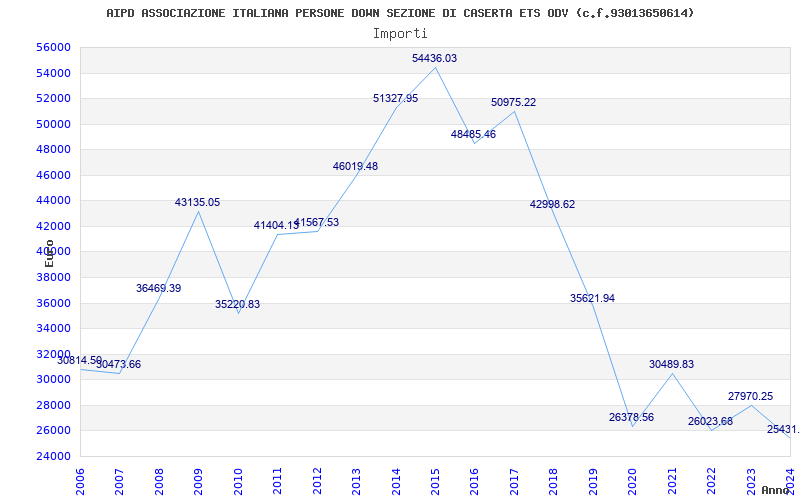
Task: Click the 30814.50 data label
Action: point(80,360)
